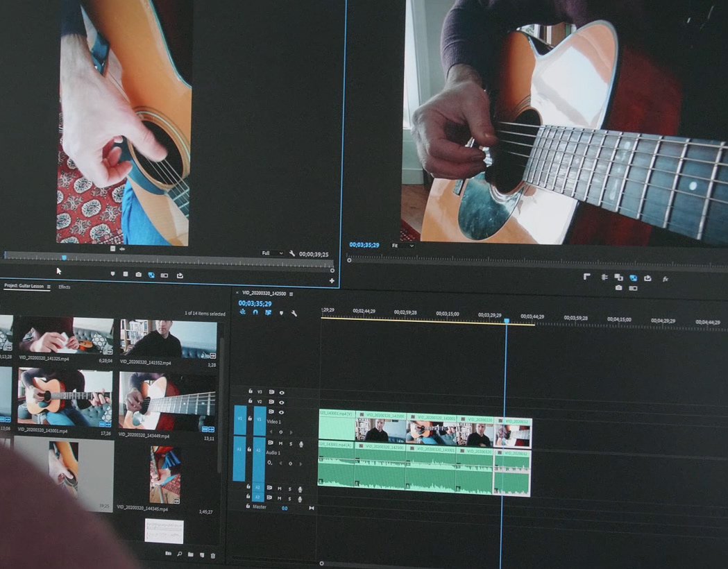
Task: Export a frame from the Source monitor
Action: [138, 275]
